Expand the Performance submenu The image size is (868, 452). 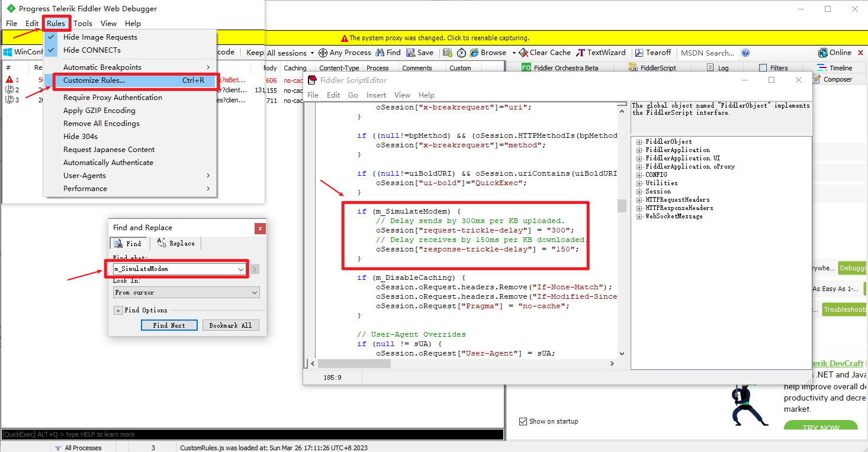click(x=130, y=188)
